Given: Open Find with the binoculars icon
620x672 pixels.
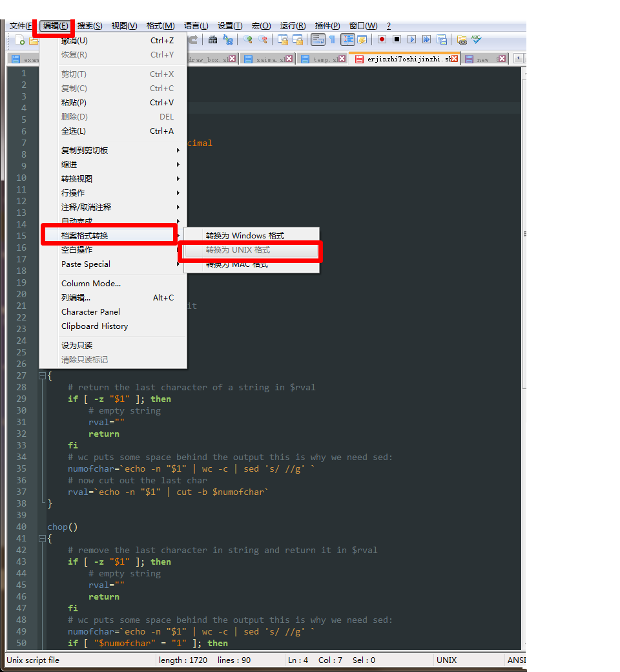Looking at the screenshot, I should [213, 40].
